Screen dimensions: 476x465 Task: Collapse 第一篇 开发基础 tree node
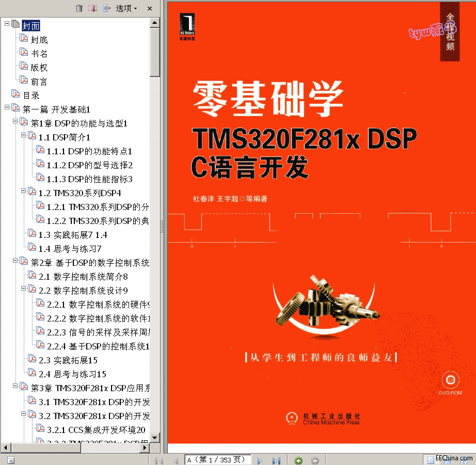7,107
